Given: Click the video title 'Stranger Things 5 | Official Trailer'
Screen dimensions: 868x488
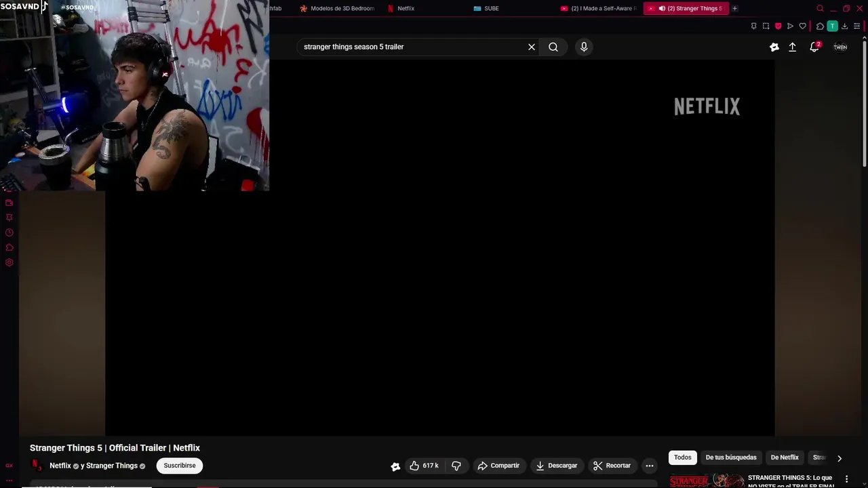Looking at the screenshot, I should click(115, 448).
